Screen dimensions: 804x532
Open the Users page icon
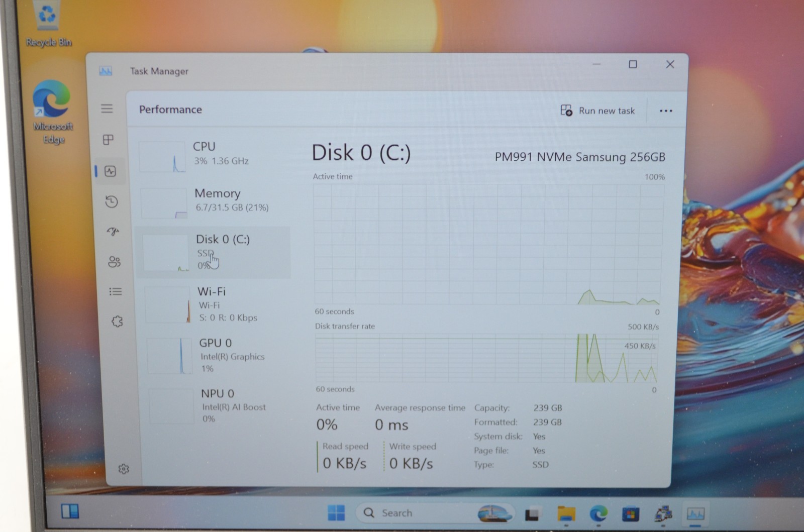point(115,262)
